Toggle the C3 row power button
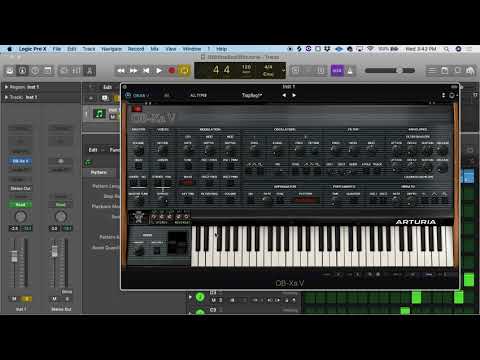The image size is (480, 360). (200, 312)
